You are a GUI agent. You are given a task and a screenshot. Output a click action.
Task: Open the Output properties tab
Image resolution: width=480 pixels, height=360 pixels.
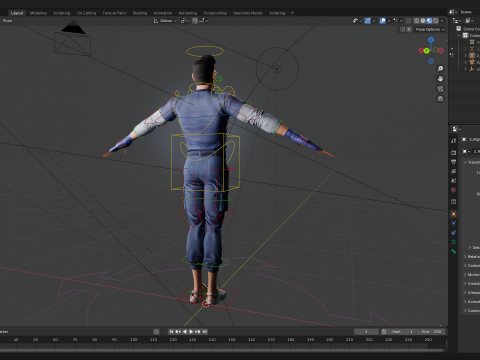point(454,162)
